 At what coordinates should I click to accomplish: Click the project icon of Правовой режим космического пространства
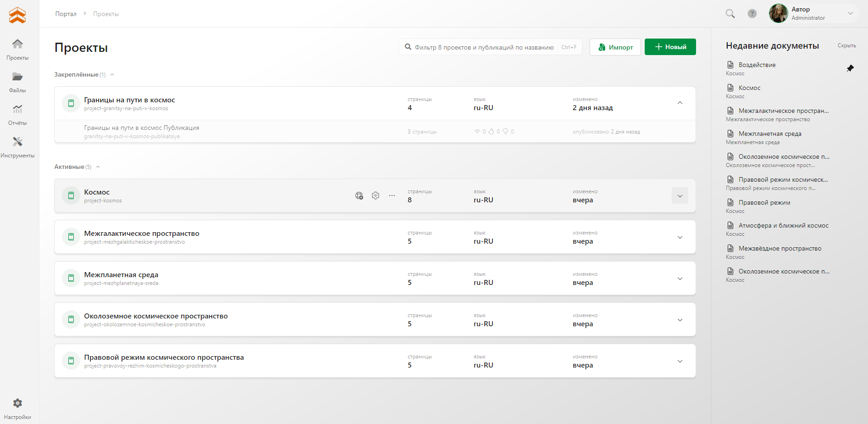(71, 361)
